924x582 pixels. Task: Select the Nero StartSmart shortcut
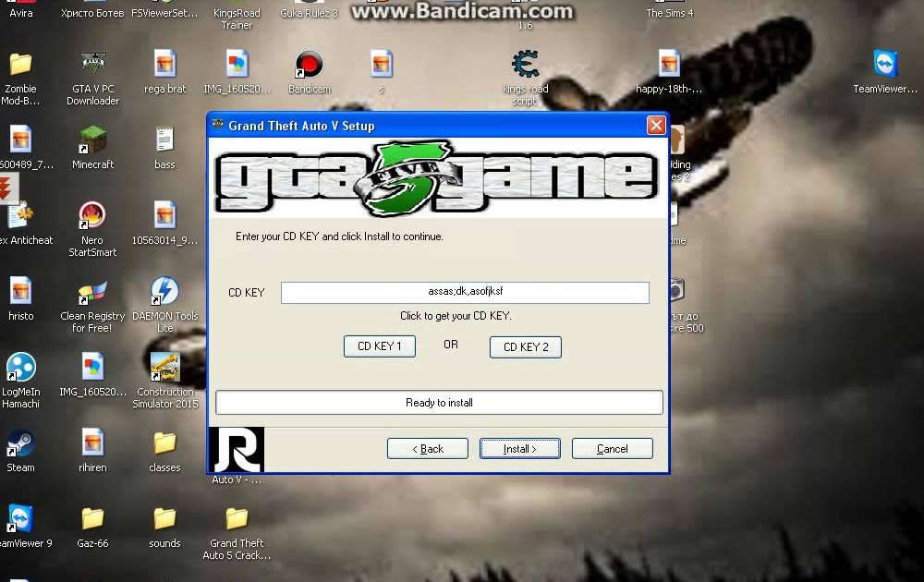pos(92,215)
